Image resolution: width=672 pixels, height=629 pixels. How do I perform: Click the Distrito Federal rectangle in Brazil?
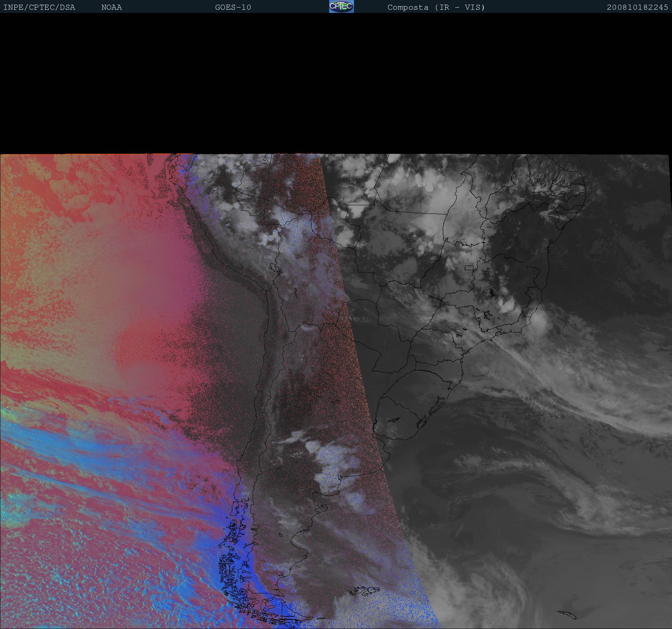coord(469,267)
